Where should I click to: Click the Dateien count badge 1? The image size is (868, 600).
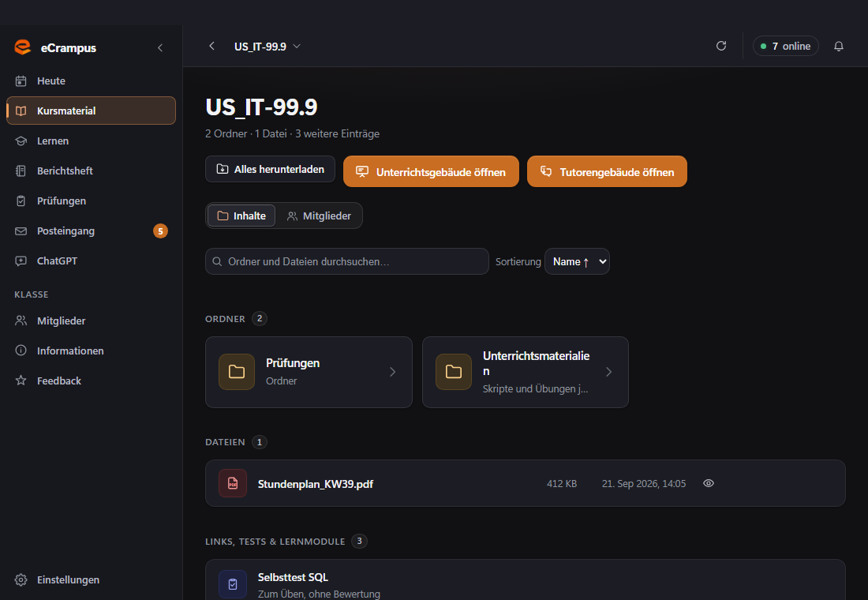click(x=259, y=442)
